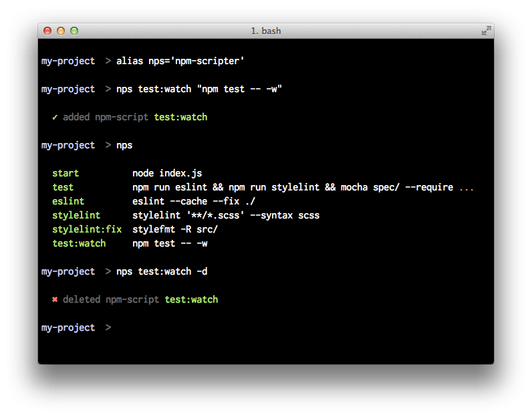Screen dimensions: 532x417
Task: Click 'my-project' prompt before the alias command
Action: click(68, 61)
